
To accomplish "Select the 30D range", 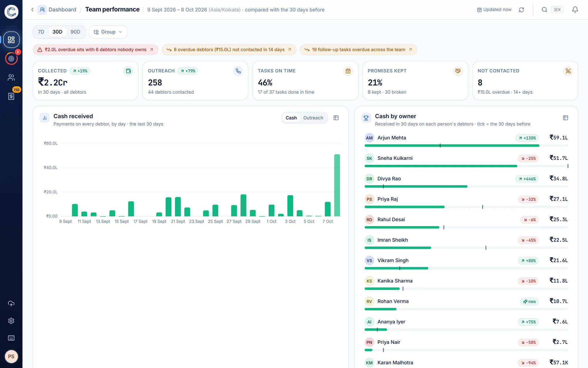I will point(57,32).
